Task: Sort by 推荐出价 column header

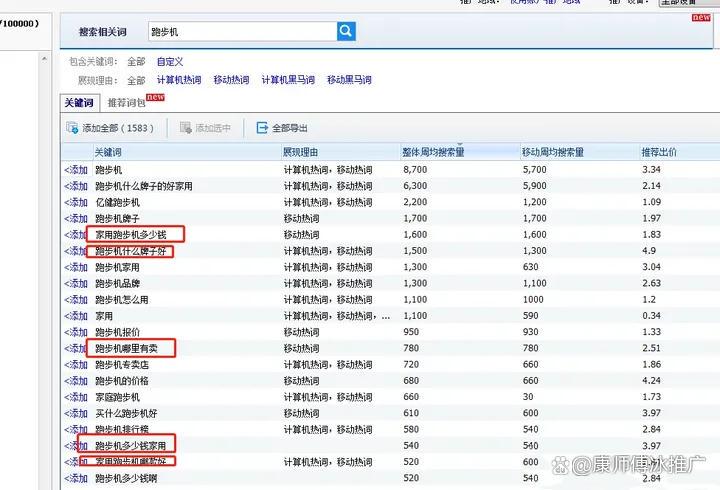Action: point(659,152)
